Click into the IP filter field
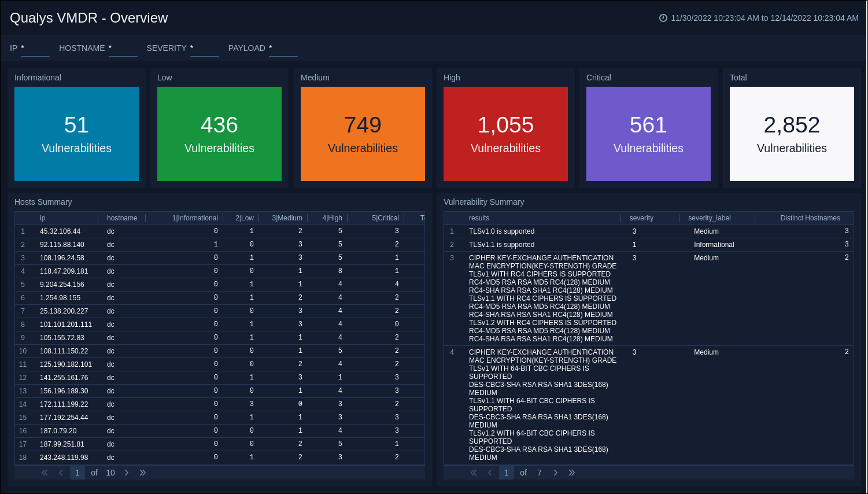The width and height of the screenshot is (868, 494). click(35, 52)
